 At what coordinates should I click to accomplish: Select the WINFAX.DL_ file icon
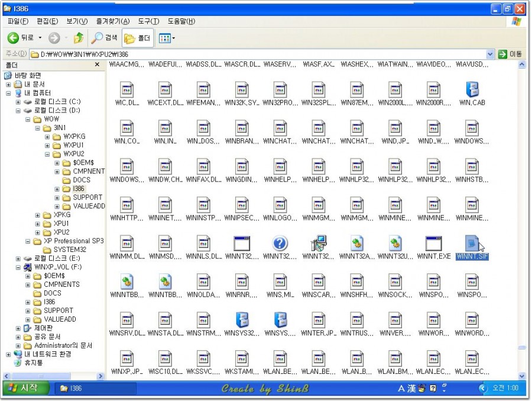(x=203, y=166)
